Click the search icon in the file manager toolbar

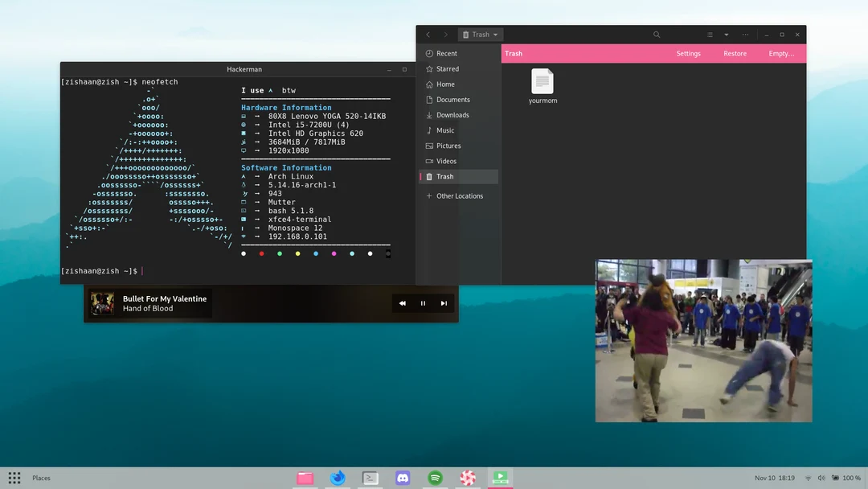coord(657,35)
